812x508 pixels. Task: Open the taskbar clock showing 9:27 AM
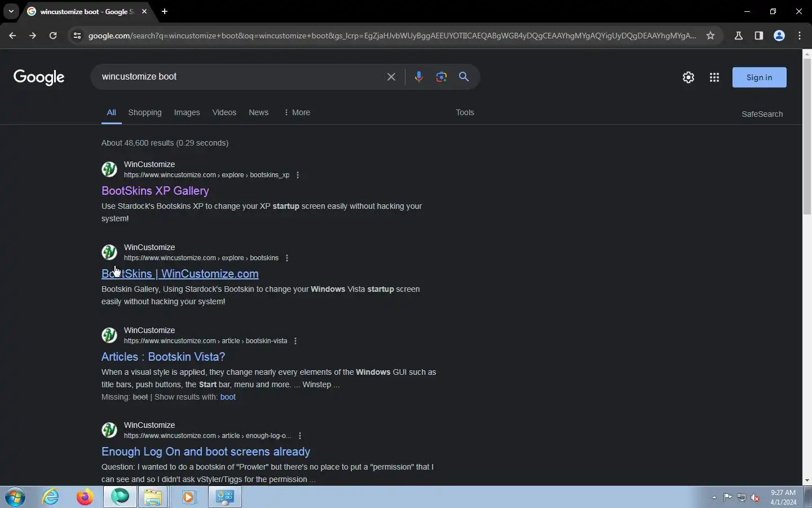783,497
